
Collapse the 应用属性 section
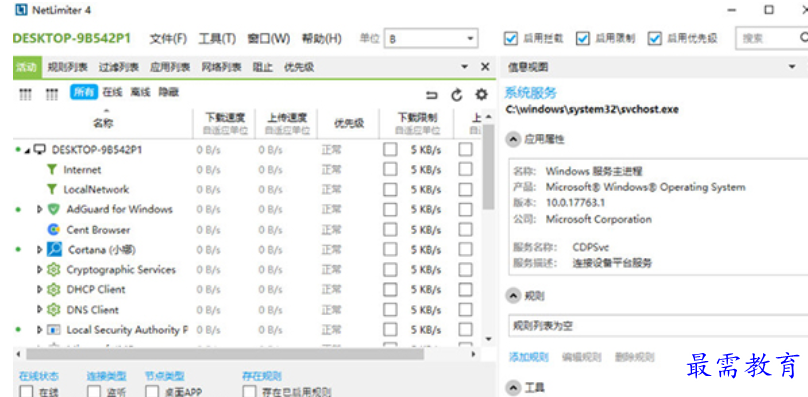[x=513, y=139]
